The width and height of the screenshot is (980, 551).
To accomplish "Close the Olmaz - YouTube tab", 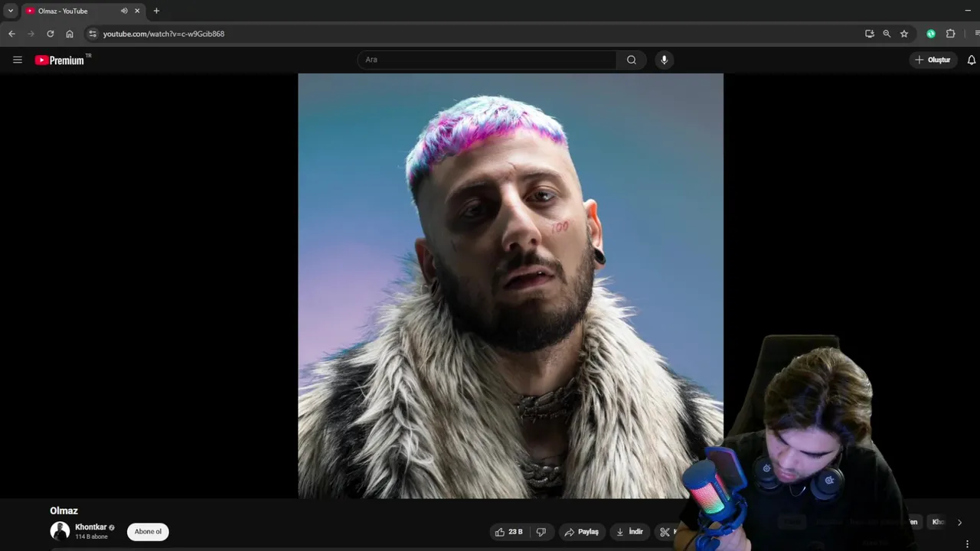I will coord(137,11).
